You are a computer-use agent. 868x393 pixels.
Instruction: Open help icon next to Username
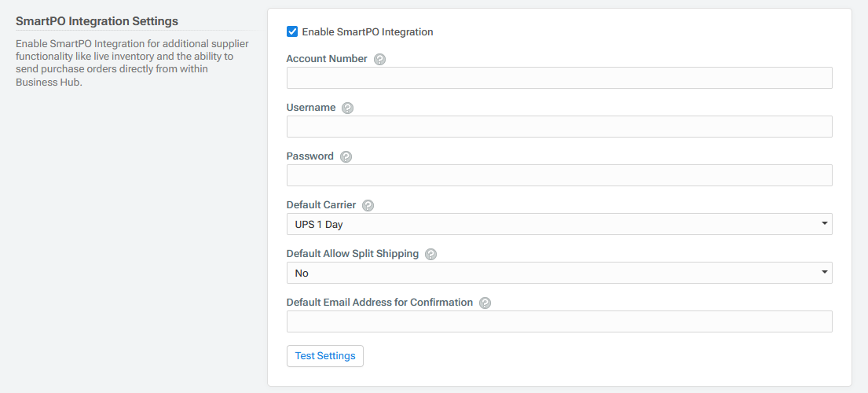point(348,108)
